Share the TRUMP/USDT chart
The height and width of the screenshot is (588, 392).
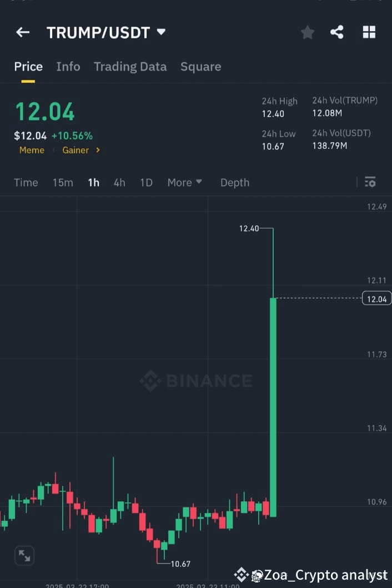click(x=337, y=32)
